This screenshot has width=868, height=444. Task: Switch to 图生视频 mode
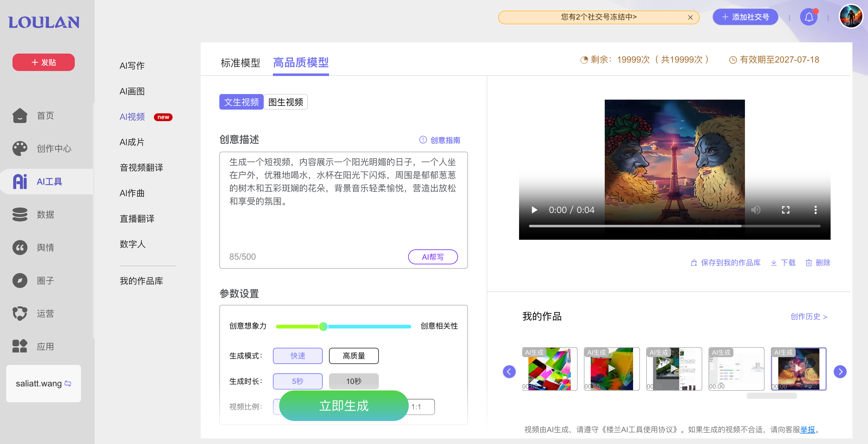click(x=285, y=102)
